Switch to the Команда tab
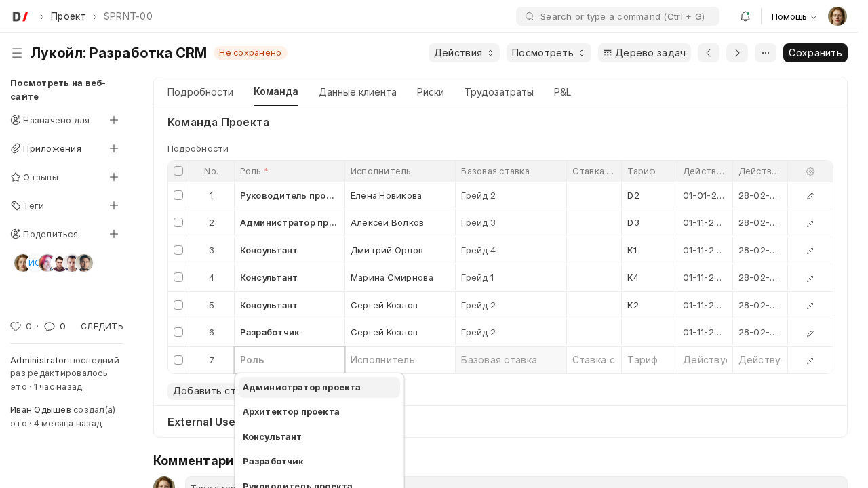868x488 pixels. pos(276,91)
